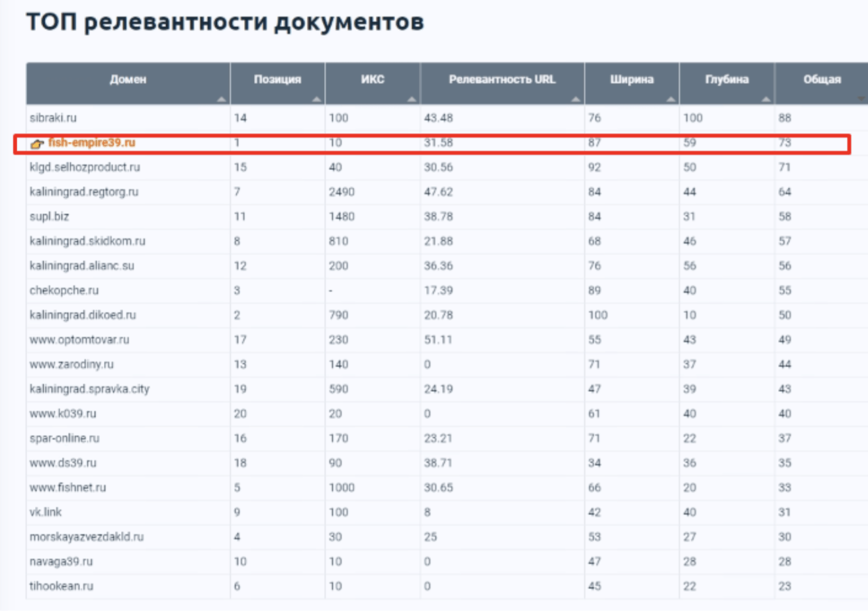This screenshot has width=868, height=611.
Task: Select the www.optomtovar.ru domain cell
Action: click(128, 340)
